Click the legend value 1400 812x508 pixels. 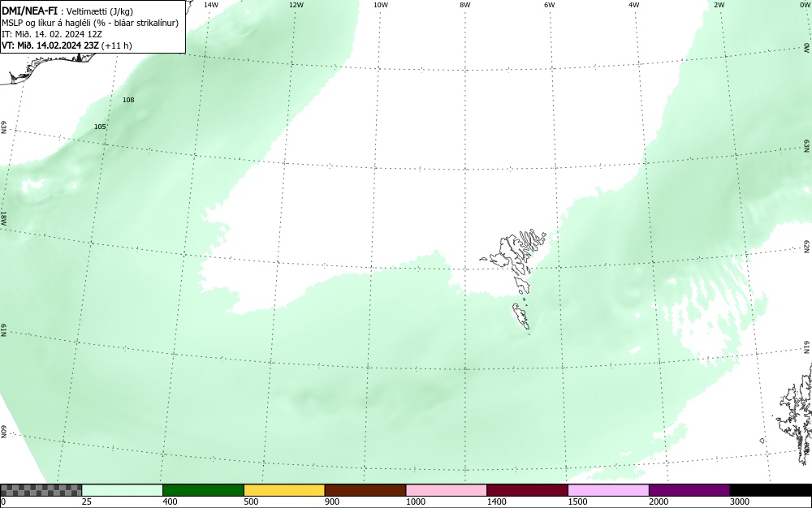tap(497, 502)
